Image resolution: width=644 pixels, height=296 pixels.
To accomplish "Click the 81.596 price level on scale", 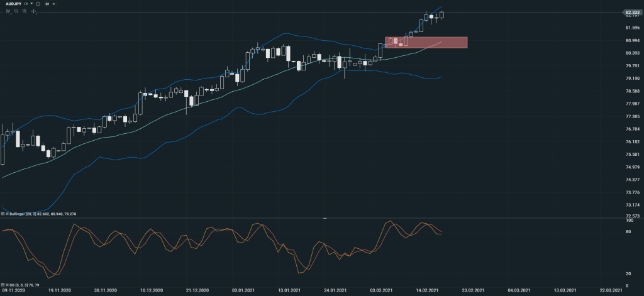I will pos(633,28).
